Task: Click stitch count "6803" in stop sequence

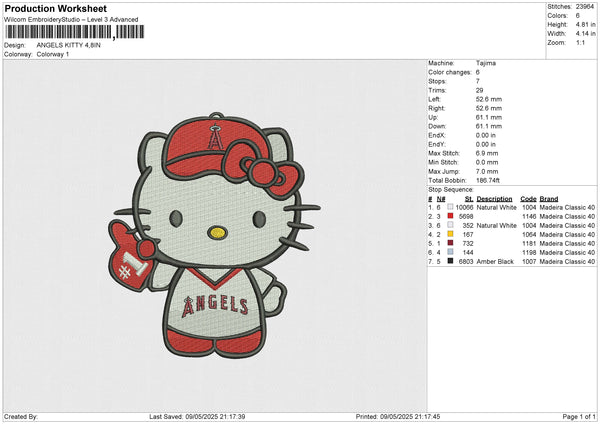Action: pyautogui.click(x=466, y=262)
